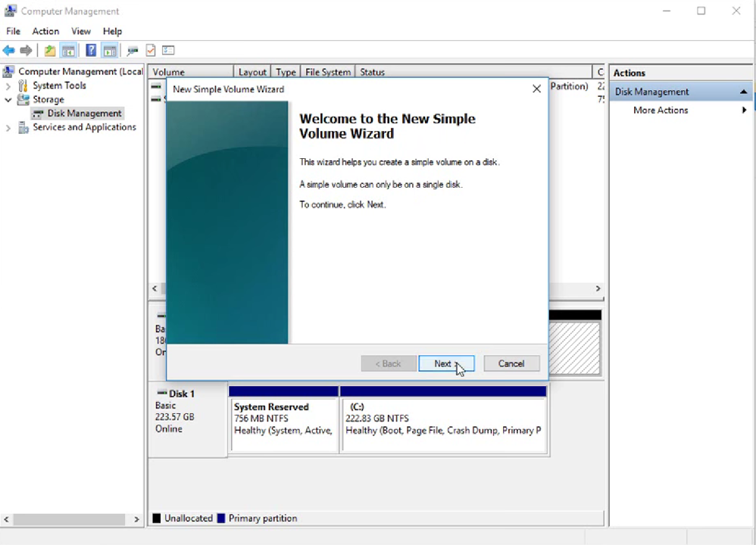Open the More Actions submenu arrow
Screen dimensions: 756x545
point(744,111)
